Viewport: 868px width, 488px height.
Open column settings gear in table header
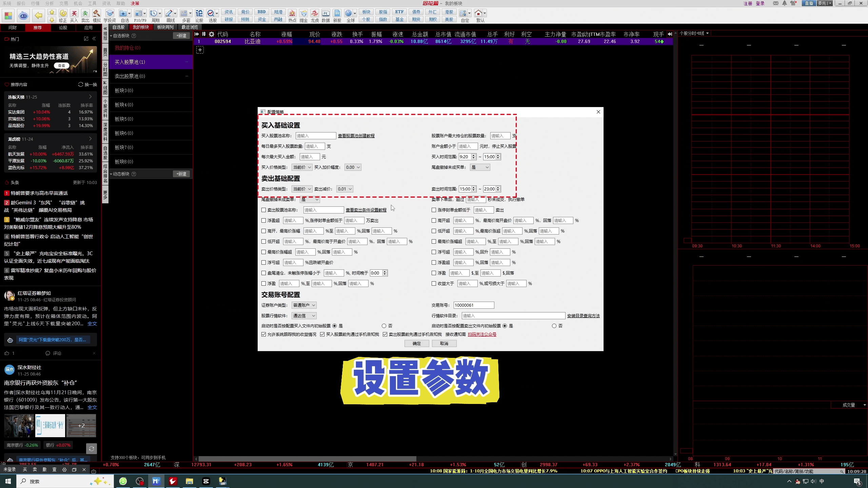tap(212, 34)
